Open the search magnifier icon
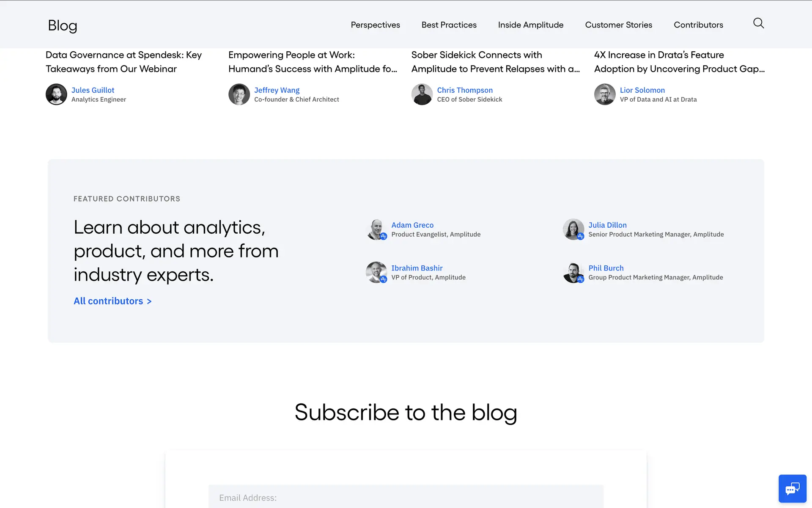Screen dimensions: 812x508 click(x=758, y=23)
